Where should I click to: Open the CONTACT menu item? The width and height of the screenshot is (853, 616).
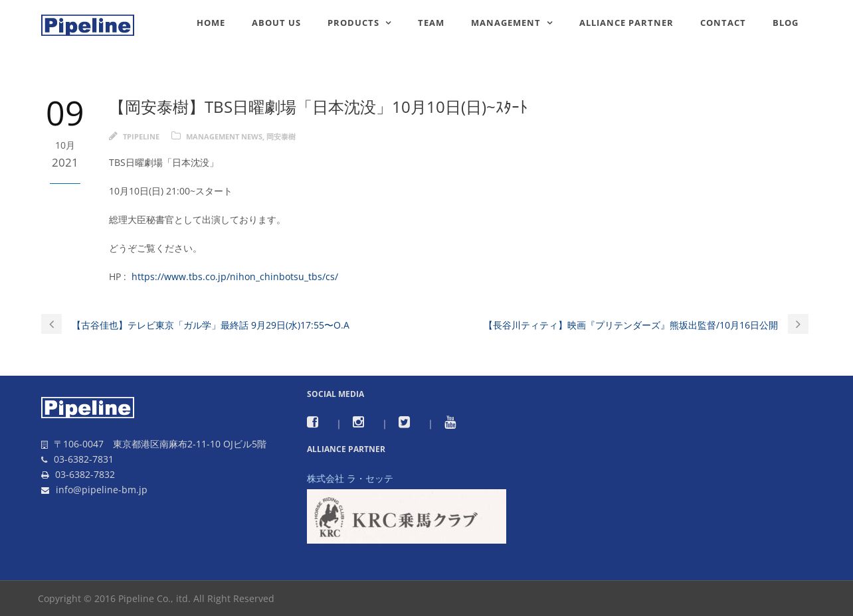coord(723,23)
